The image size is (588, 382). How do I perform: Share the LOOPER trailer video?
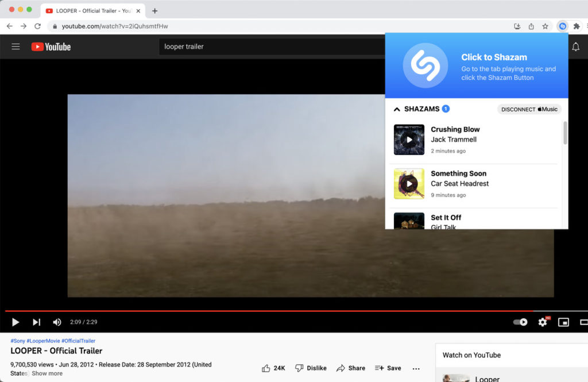(351, 368)
